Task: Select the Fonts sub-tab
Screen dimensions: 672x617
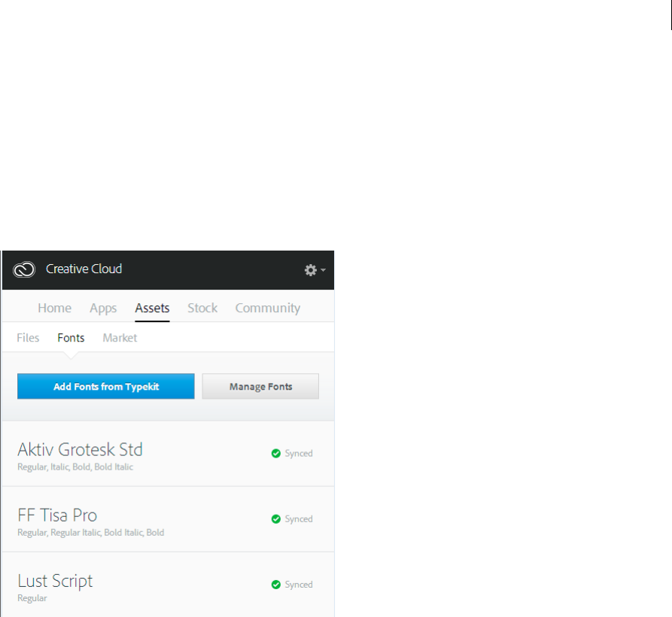Action: 71,338
